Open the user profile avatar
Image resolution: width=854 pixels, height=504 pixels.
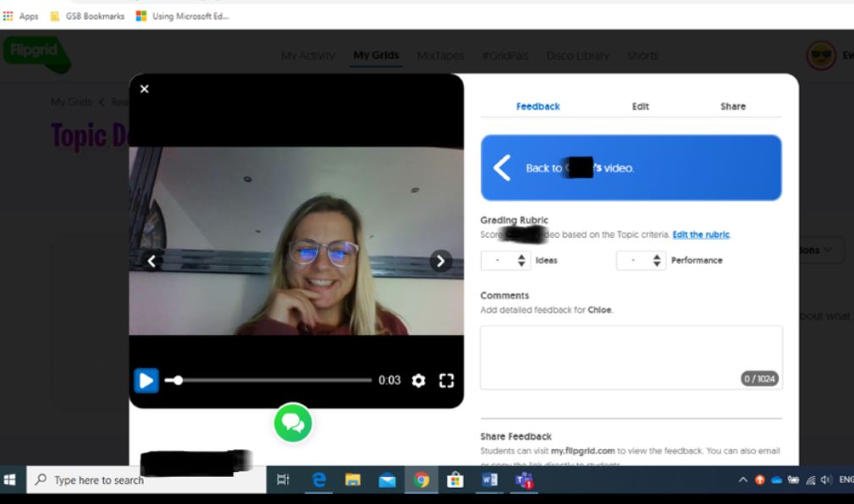tap(821, 55)
